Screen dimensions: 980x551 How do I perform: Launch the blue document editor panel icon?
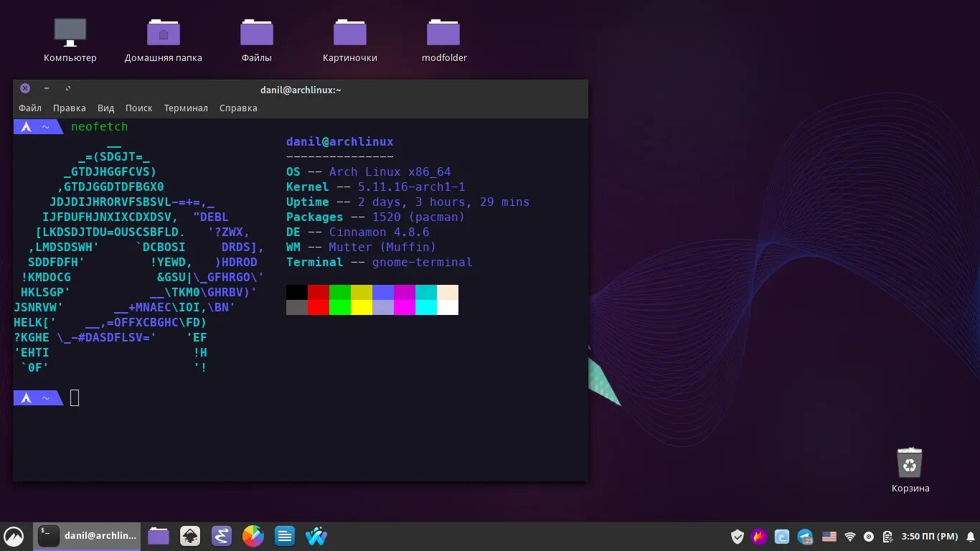[x=285, y=536]
